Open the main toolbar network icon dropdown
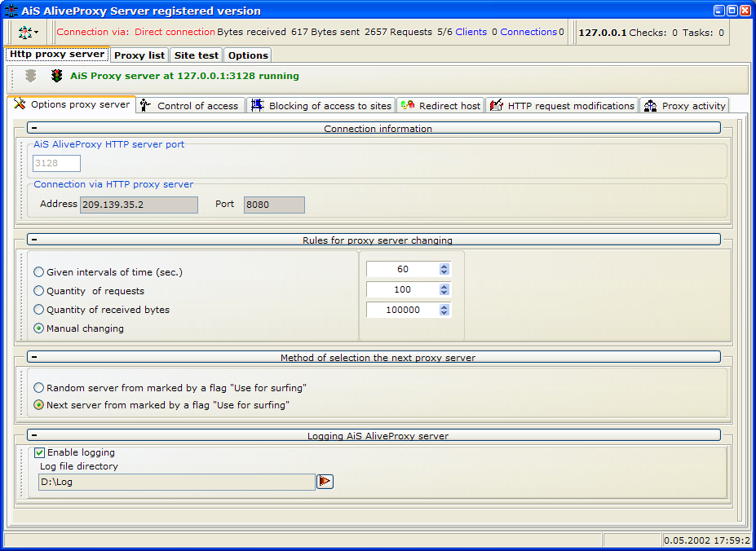Screen dimensions: 756x551 coord(29,33)
